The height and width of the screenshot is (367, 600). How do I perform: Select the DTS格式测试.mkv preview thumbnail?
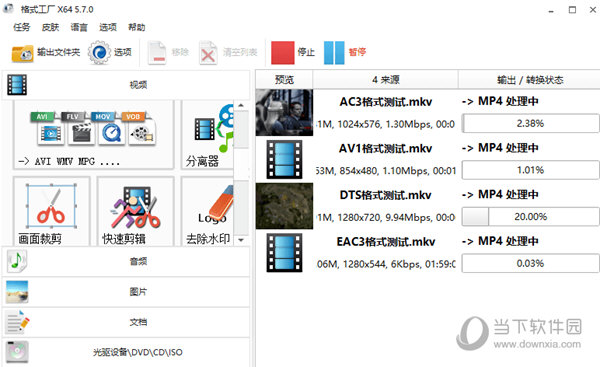tap(284, 206)
